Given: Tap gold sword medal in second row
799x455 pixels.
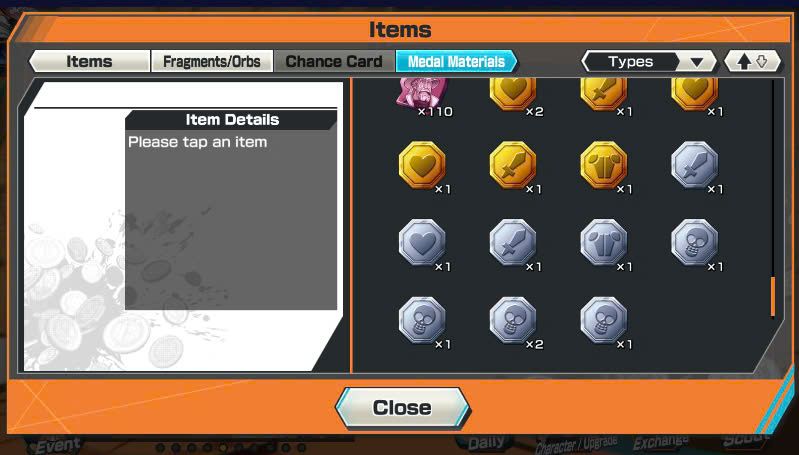Looking at the screenshot, I should click(513, 165).
